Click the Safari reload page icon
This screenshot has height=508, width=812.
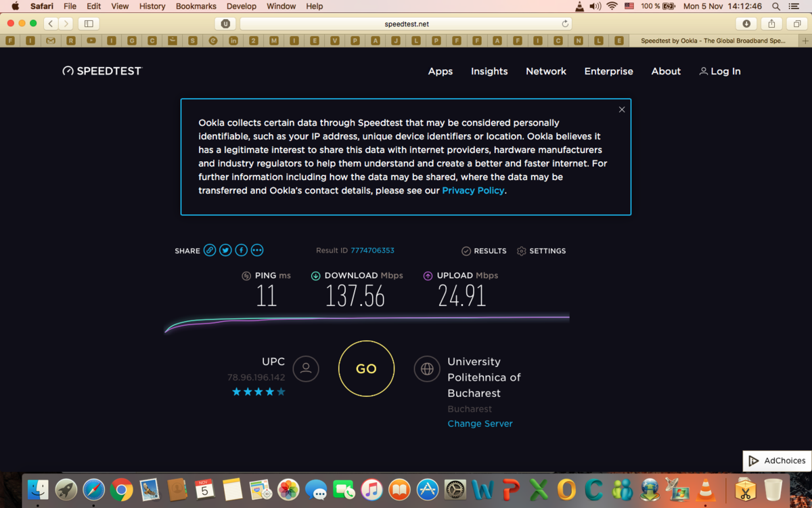[565, 24]
